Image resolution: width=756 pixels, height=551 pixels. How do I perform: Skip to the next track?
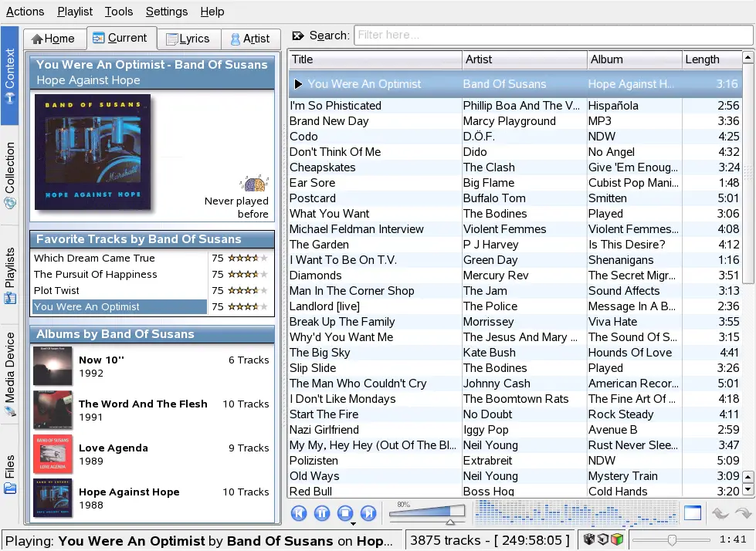coord(368,513)
